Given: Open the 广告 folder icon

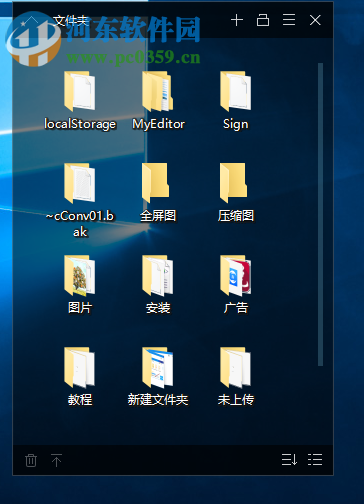Looking at the screenshot, I should click(x=236, y=275).
